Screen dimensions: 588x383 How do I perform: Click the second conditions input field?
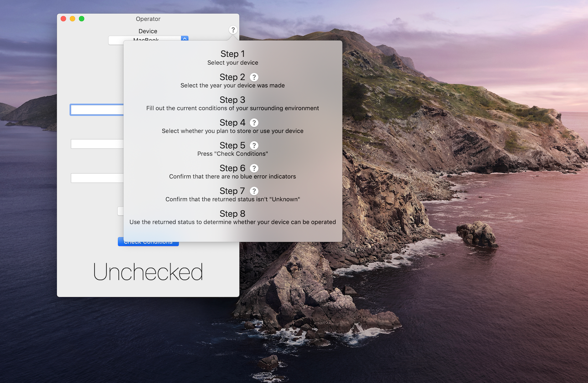click(x=97, y=144)
